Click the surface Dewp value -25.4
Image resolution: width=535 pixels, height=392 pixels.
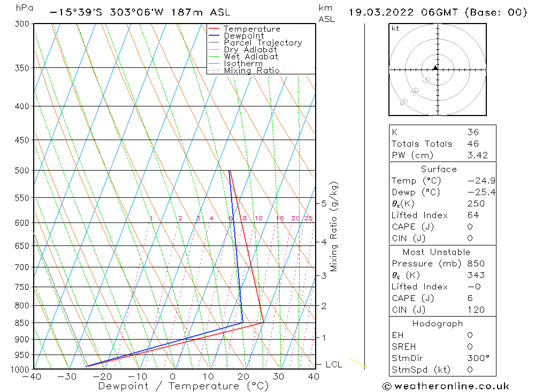(481, 193)
